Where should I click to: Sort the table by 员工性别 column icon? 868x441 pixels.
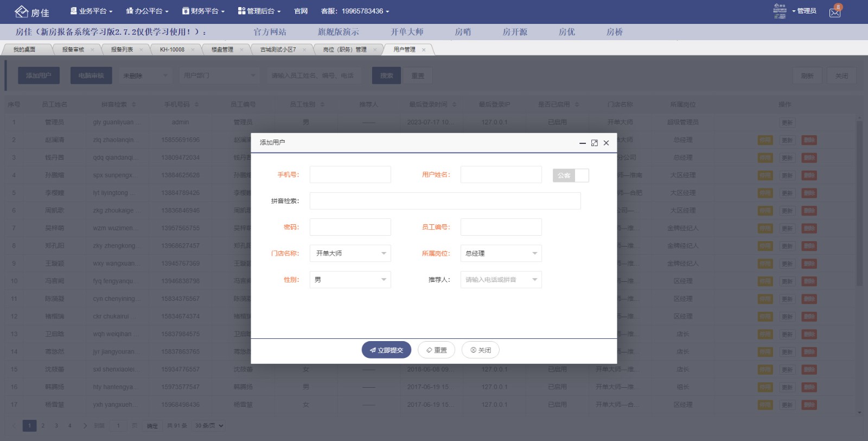[x=322, y=104]
